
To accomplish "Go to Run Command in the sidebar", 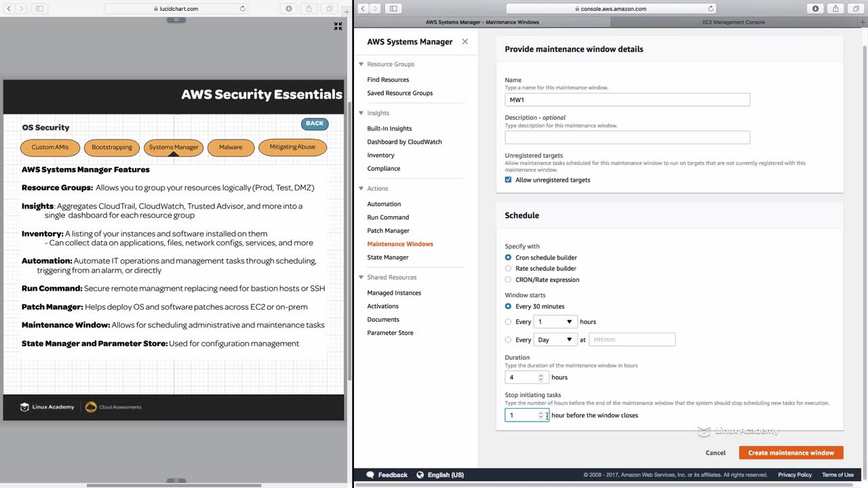I will [x=388, y=218].
